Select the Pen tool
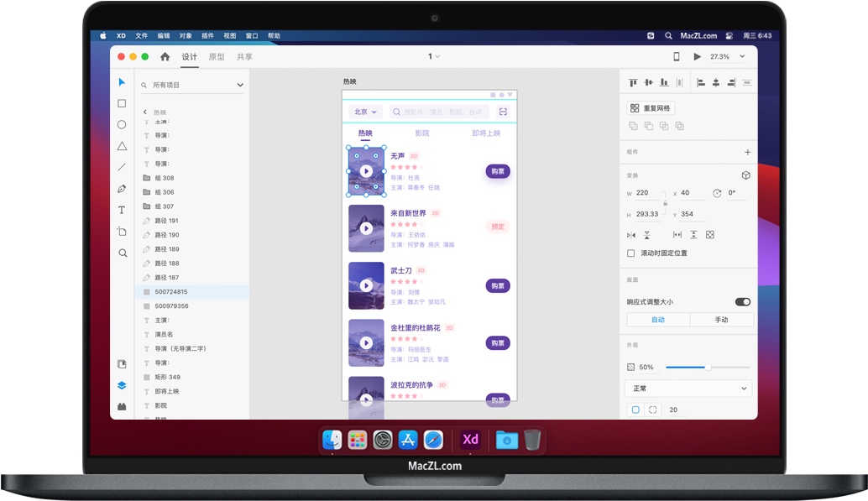The width and height of the screenshot is (868, 501). (x=122, y=189)
